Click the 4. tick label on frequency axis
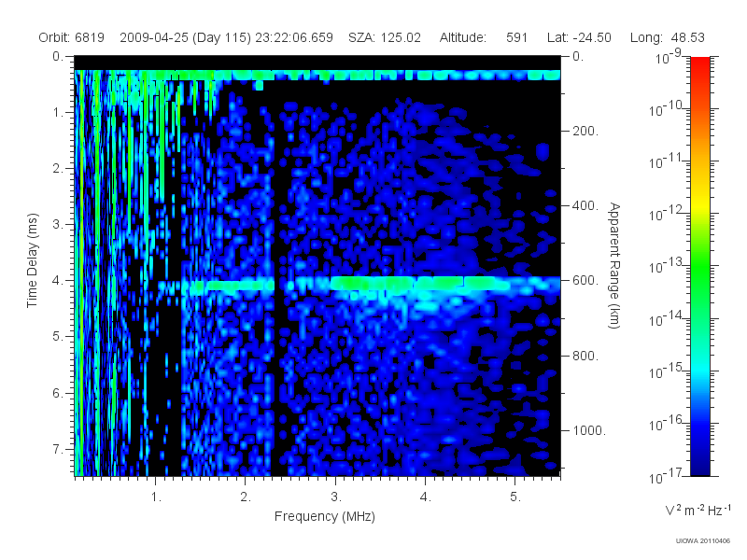The image size is (747, 560). click(x=426, y=497)
